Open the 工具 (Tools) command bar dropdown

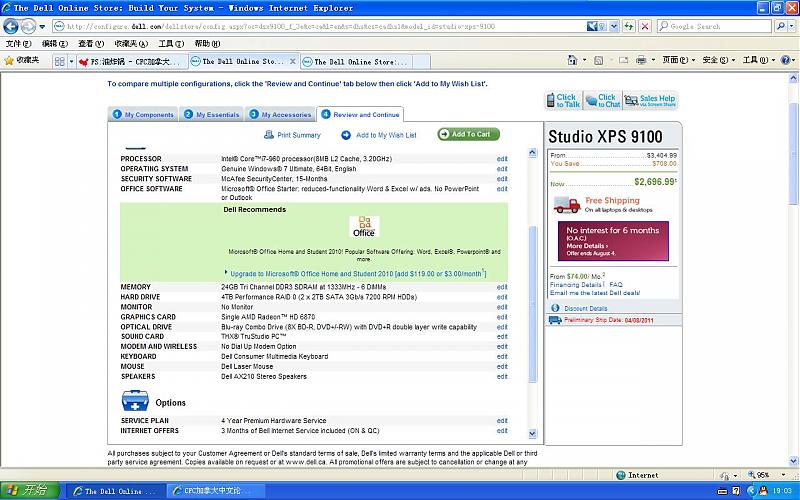tap(759, 60)
